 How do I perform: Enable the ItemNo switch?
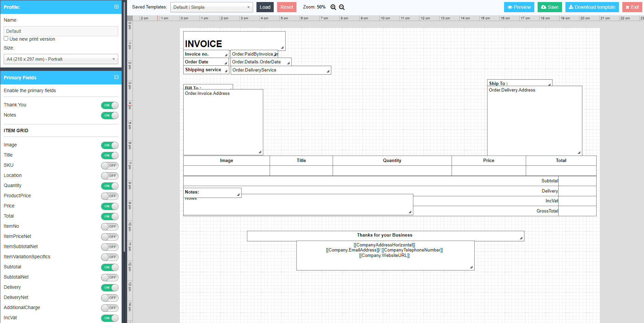pyautogui.click(x=110, y=227)
